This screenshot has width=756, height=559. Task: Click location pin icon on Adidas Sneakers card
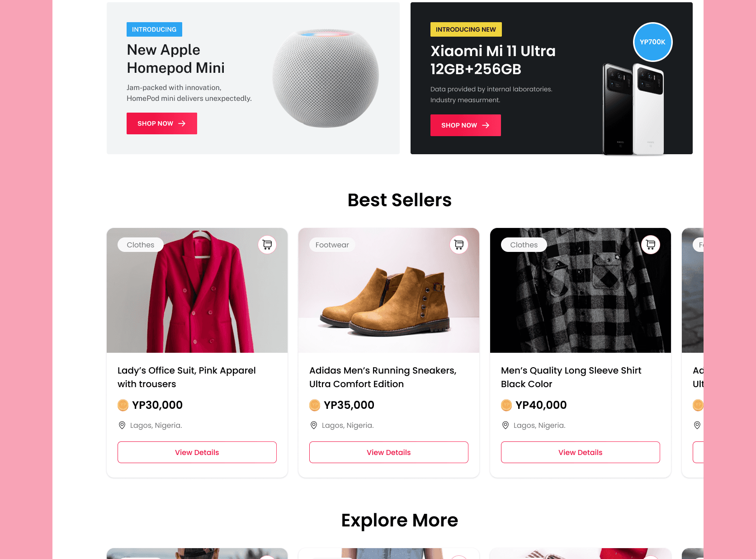[314, 425]
